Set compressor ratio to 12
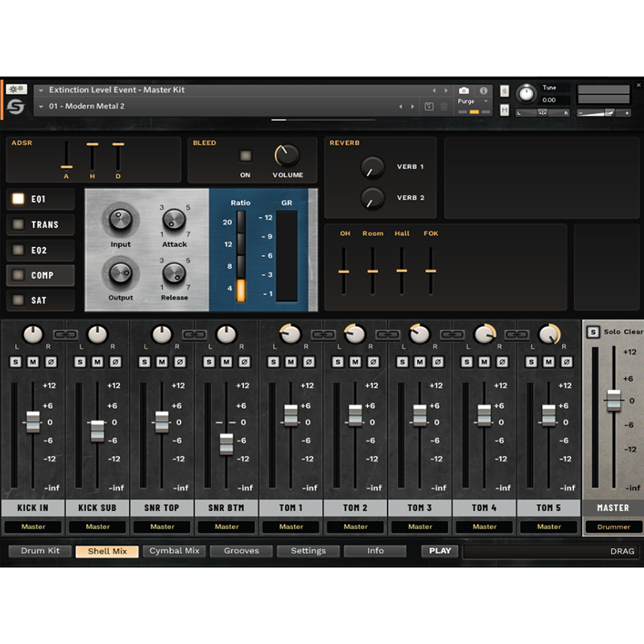The height and width of the screenshot is (644, 644). pos(241,244)
